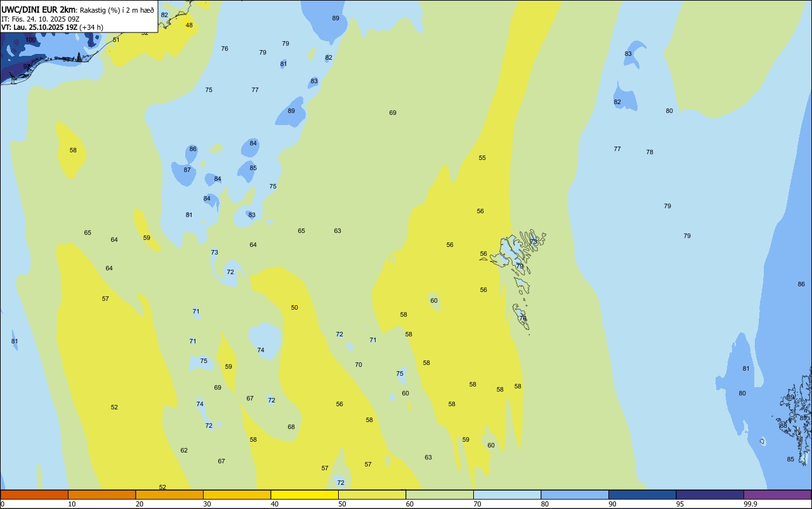Select the '68' humidity value label
The image size is (812, 509).
(x=291, y=427)
